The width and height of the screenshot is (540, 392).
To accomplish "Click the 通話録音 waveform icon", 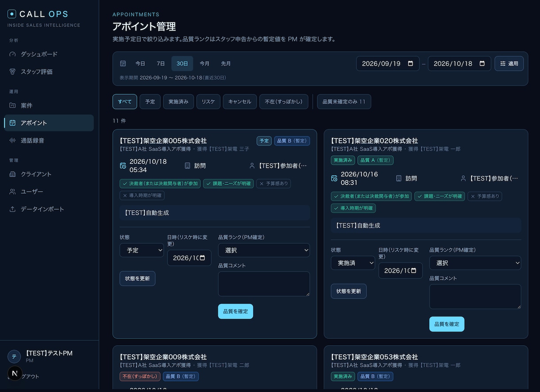I will (x=12, y=140).
